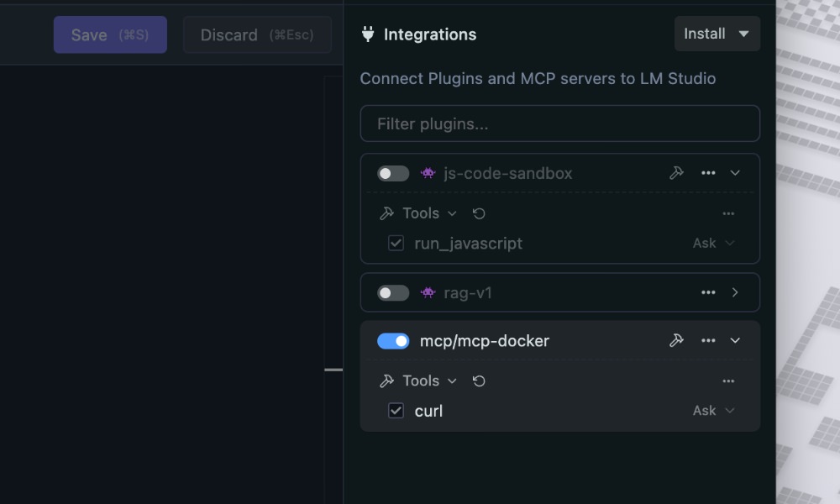Uncheck the run_javascript tool
840x504 pixels.
[395, 243]
